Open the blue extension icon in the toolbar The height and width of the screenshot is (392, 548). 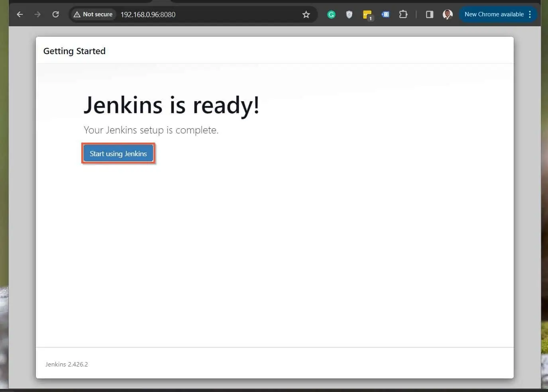[385, 14]
